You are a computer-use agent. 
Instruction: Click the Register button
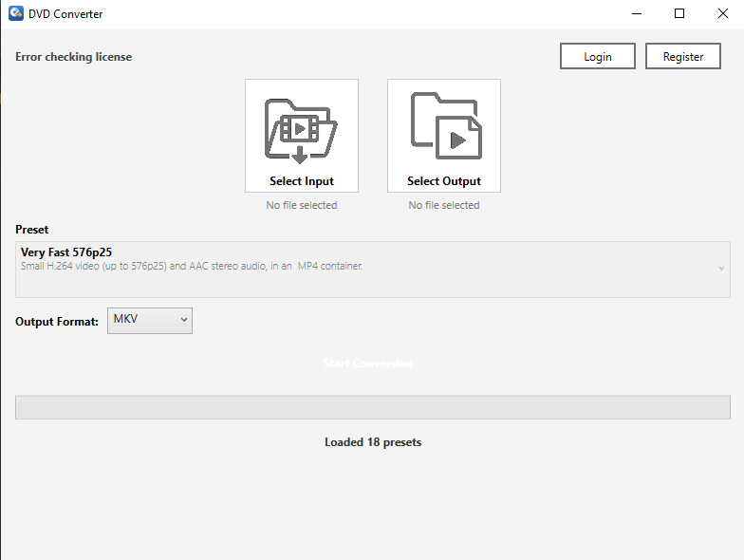pyautogui.click(x=683, y=57)
